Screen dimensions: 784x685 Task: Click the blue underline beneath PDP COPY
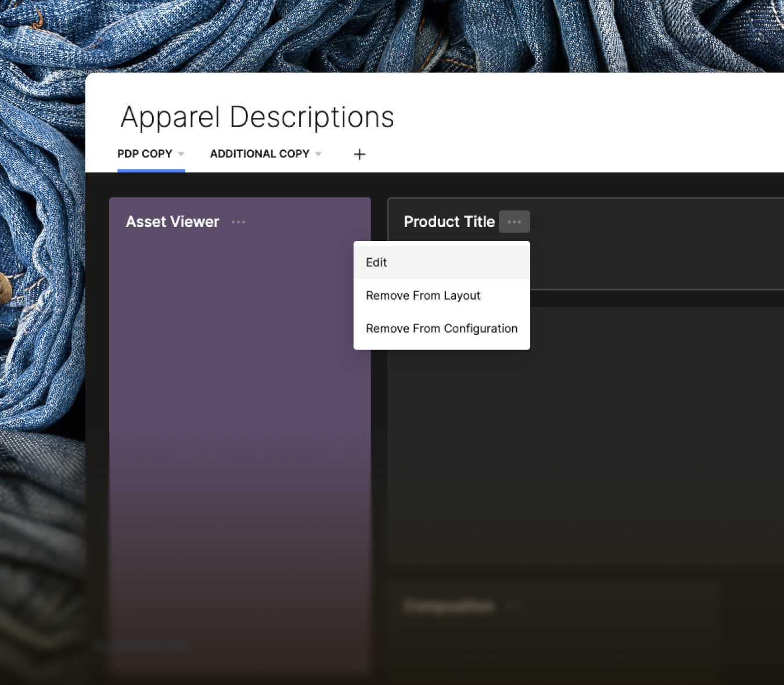coord(151,171)
